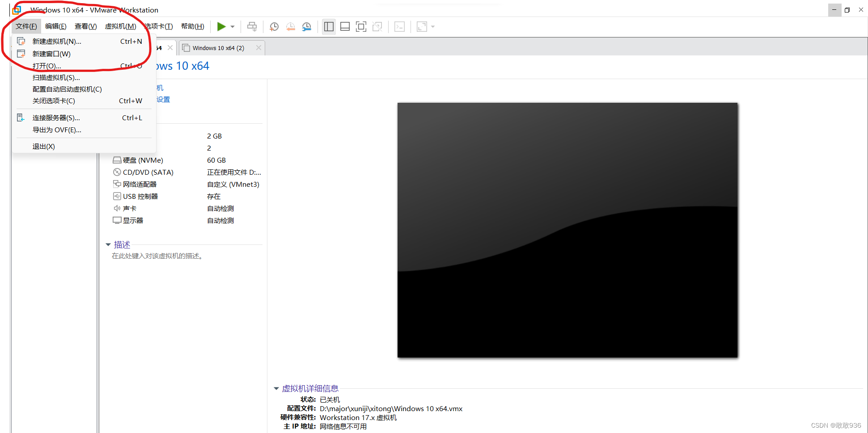The width and height of the screenshot is (868, 433).
Task: Open the 虚拟机(M) menu
Action: [120, 26]
